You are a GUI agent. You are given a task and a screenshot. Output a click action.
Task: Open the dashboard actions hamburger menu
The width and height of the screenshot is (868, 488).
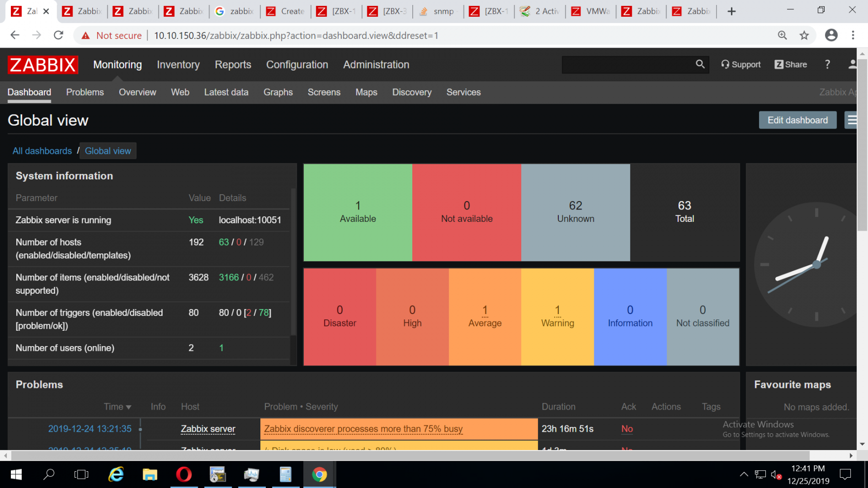852,120
